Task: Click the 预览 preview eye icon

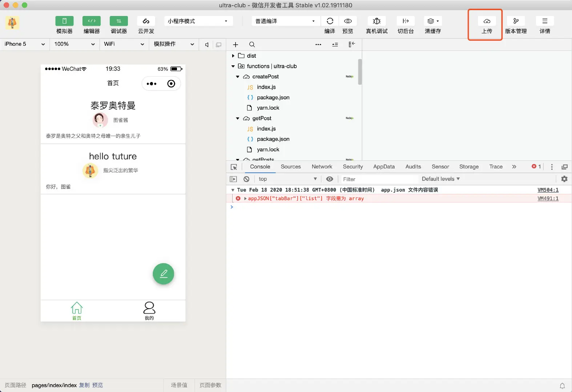Action: point(348,21)
